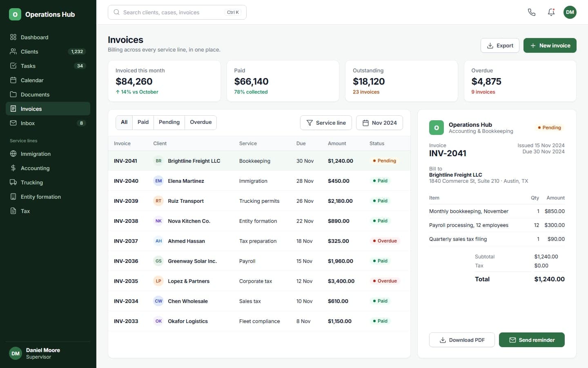The width and height of the screenshot is (588, 368).
Task: Open the DM profile avatar in header
Action: point(570,12)
